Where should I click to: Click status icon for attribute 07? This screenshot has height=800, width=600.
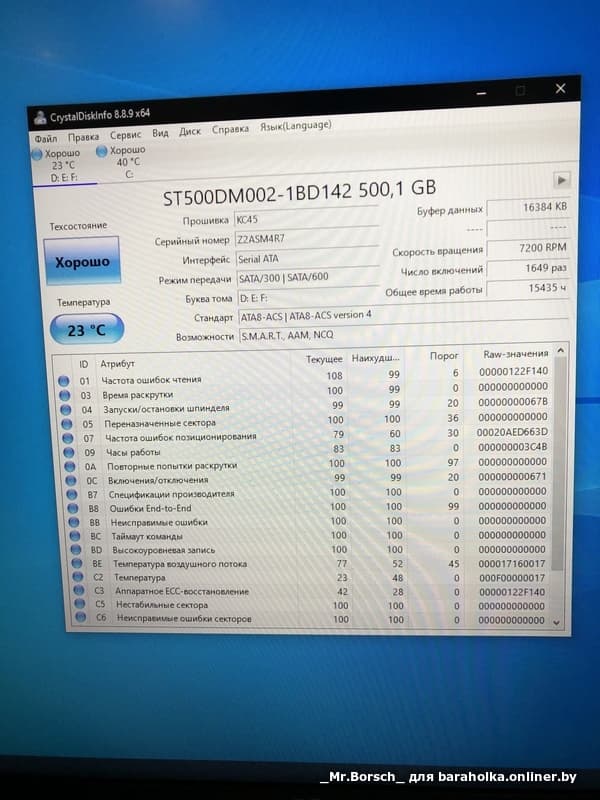point(68,438)
